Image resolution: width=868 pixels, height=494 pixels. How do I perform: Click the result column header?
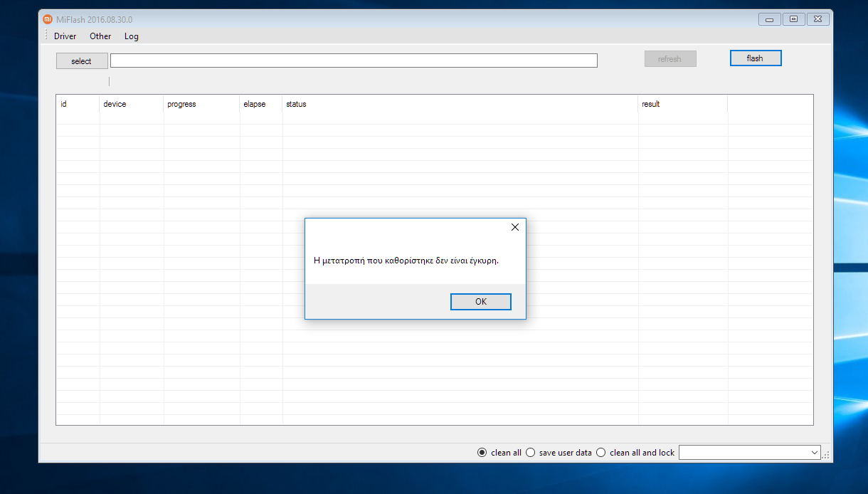click(682, 104)
